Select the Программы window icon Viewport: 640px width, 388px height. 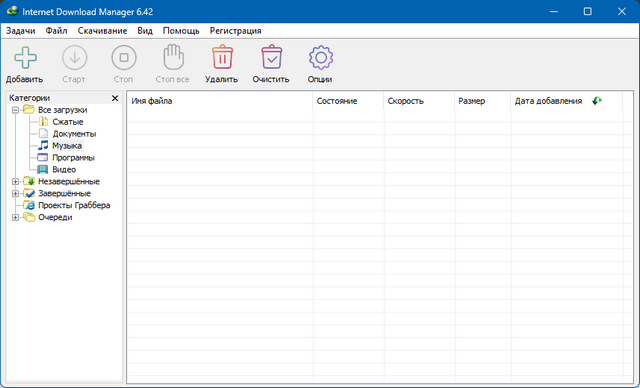(x=43, y=157)
